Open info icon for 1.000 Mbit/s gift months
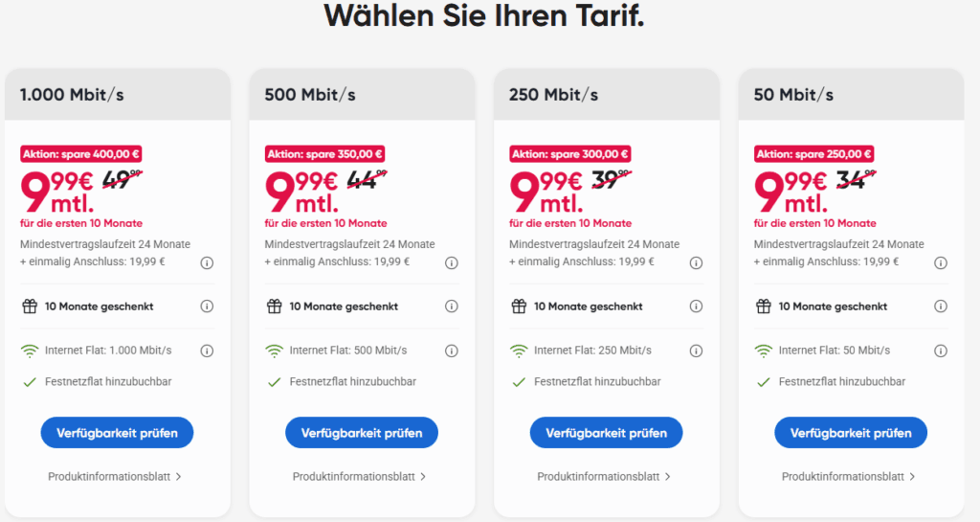 tap(207, 306)
